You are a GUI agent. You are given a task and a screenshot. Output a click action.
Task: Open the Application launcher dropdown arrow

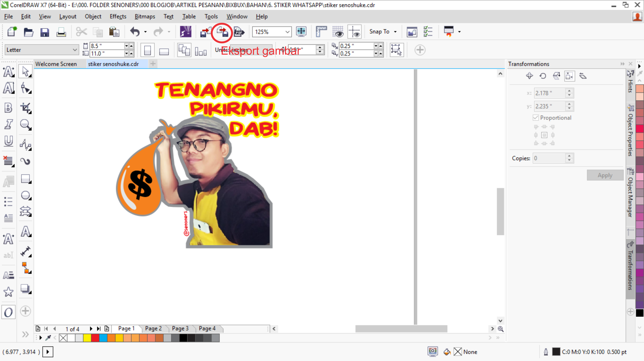459,32
